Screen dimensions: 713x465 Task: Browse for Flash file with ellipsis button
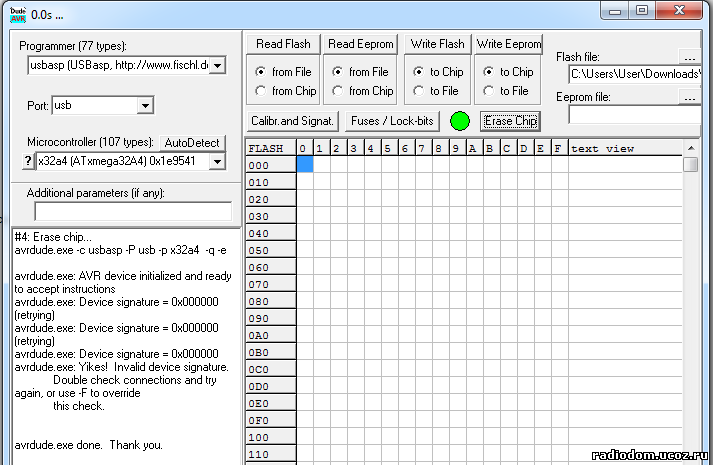coord(689,57)
